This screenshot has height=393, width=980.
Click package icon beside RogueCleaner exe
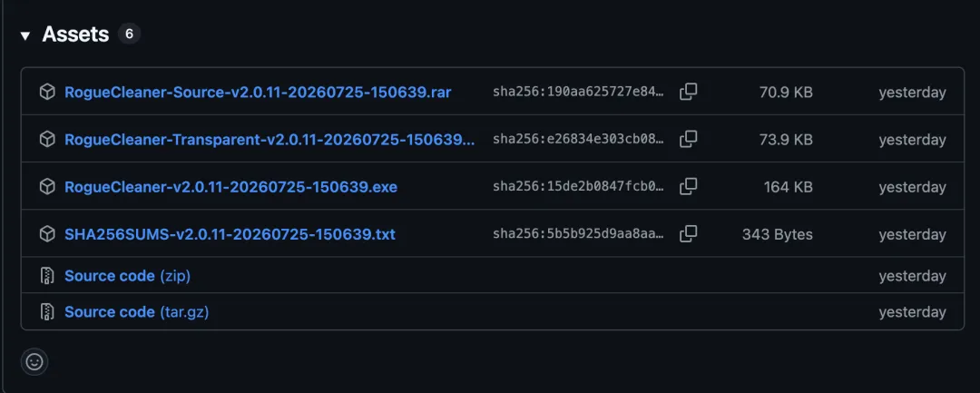tap(47, 187)
